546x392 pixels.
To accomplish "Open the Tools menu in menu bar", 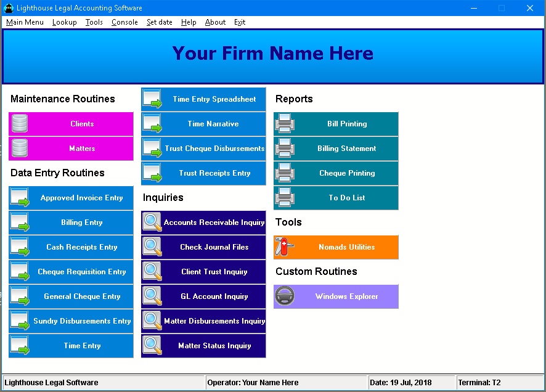I will coord(94,22).
